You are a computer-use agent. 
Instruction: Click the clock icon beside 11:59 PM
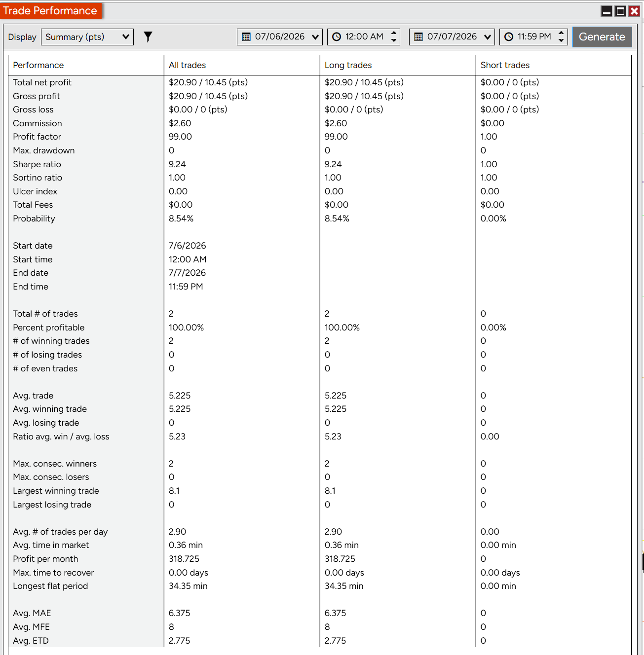(x=509, y=37)
